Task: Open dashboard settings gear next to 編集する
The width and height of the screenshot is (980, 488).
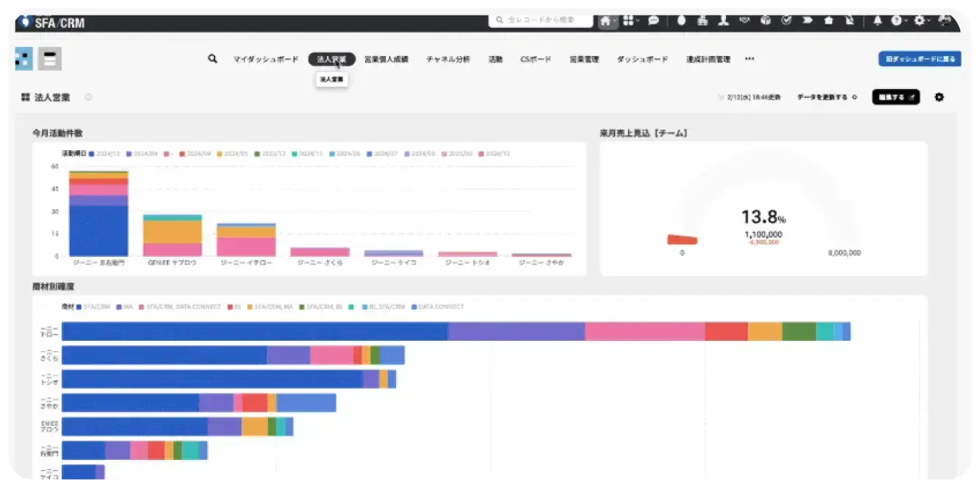Action: [x=939, y=97]
